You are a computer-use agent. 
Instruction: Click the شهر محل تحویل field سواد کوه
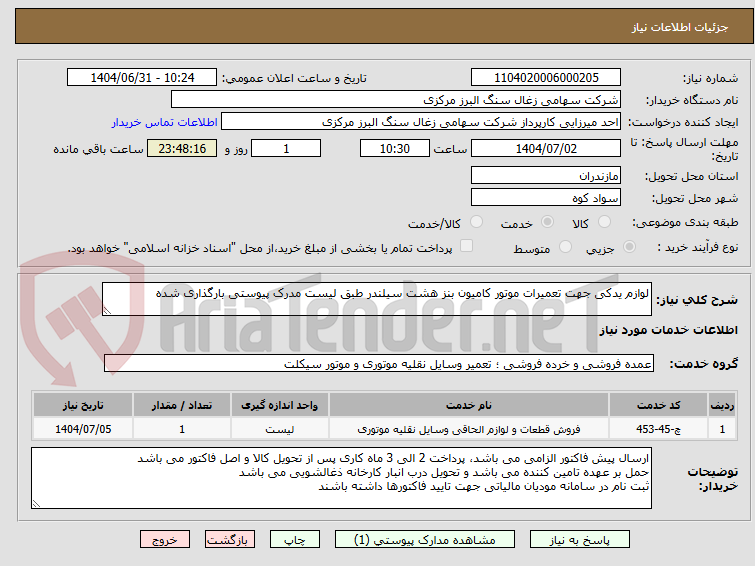point(546,197)
